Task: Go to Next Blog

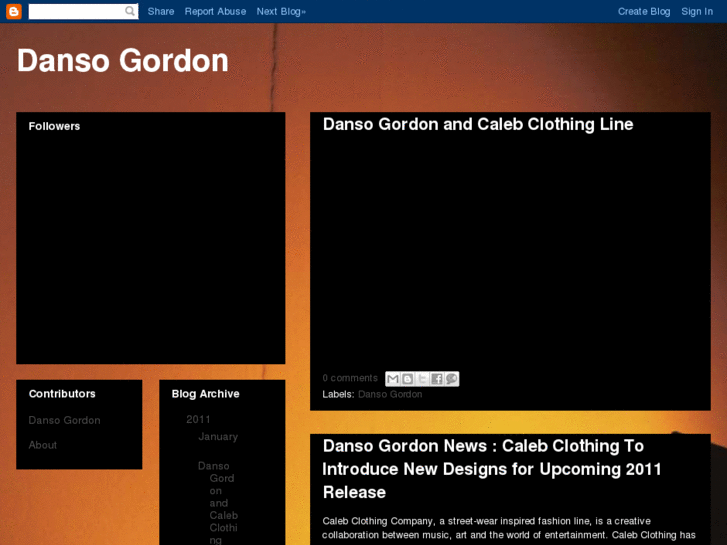Action: click(x=281, y=12)
